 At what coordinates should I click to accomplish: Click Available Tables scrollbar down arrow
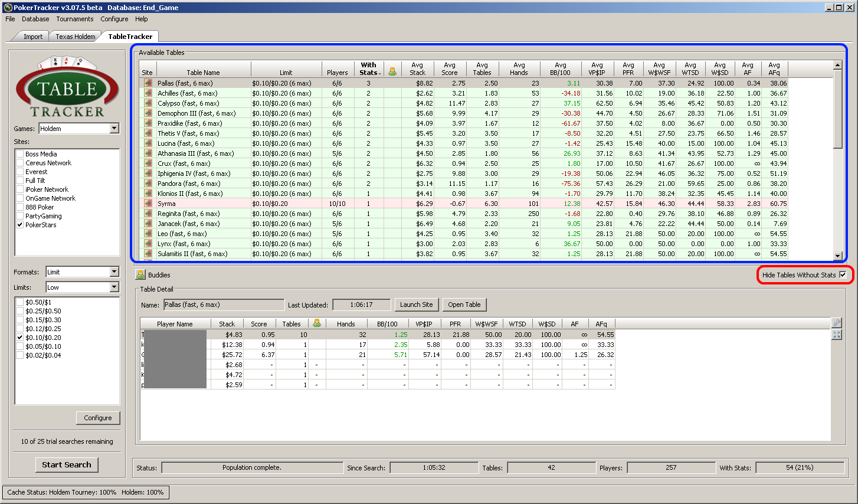pos(837,256)
